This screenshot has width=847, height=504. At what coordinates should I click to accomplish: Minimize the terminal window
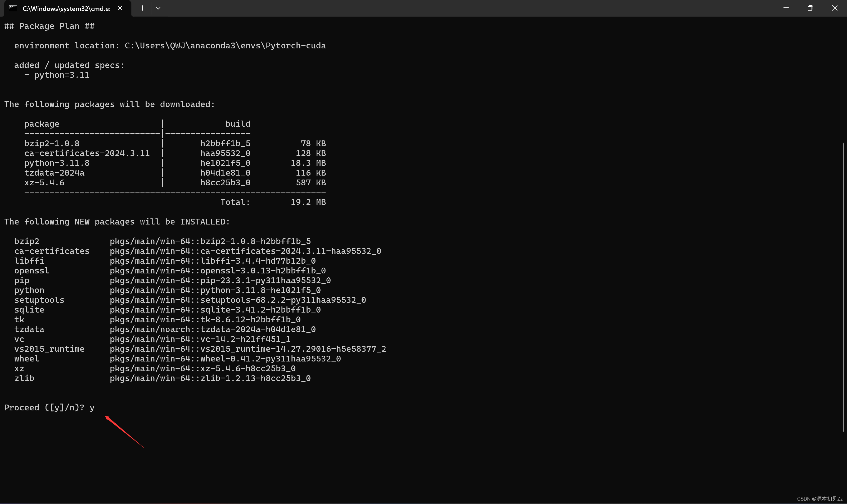(786, 8)
